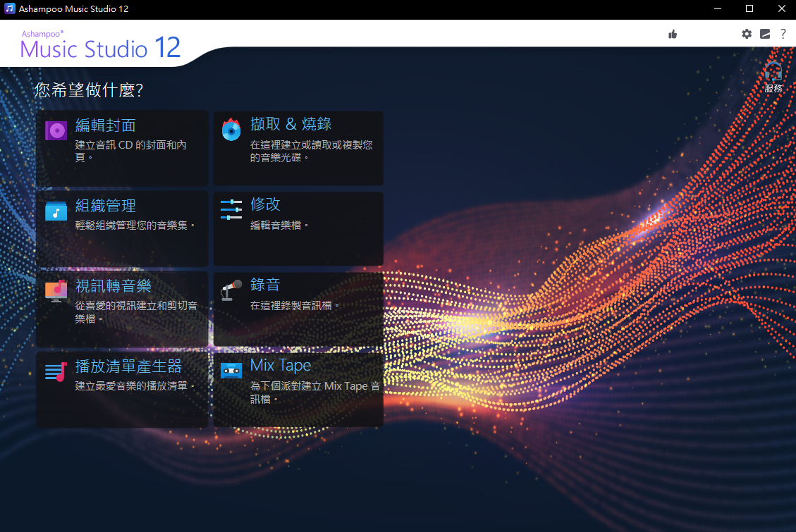The width and height of the screenshot is (796, 532).
Task: Click the Ashampoo app icon in title bar
Action: pyautogui.click(x=10, y=8)
